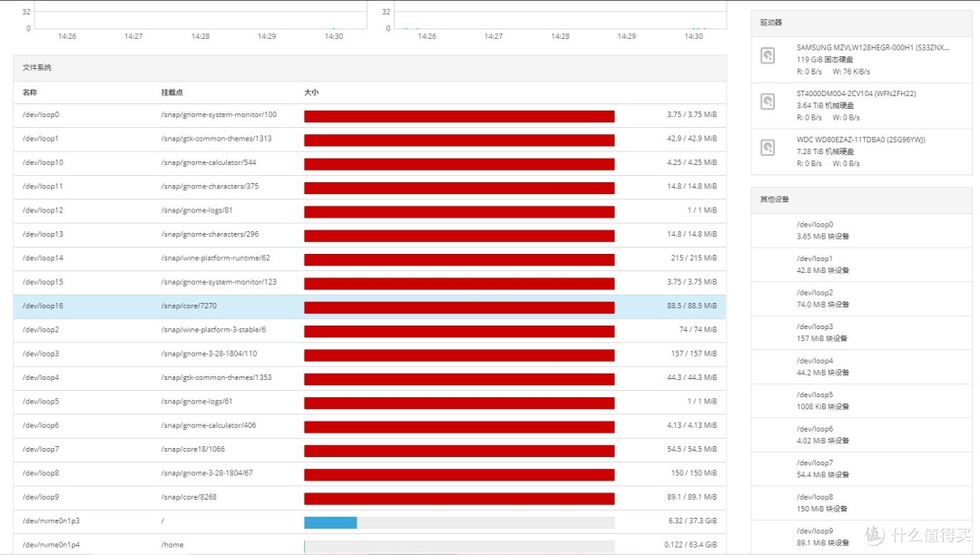
Task: Select the /dev/loop12 filesystem row
Action: click(369, 211)
